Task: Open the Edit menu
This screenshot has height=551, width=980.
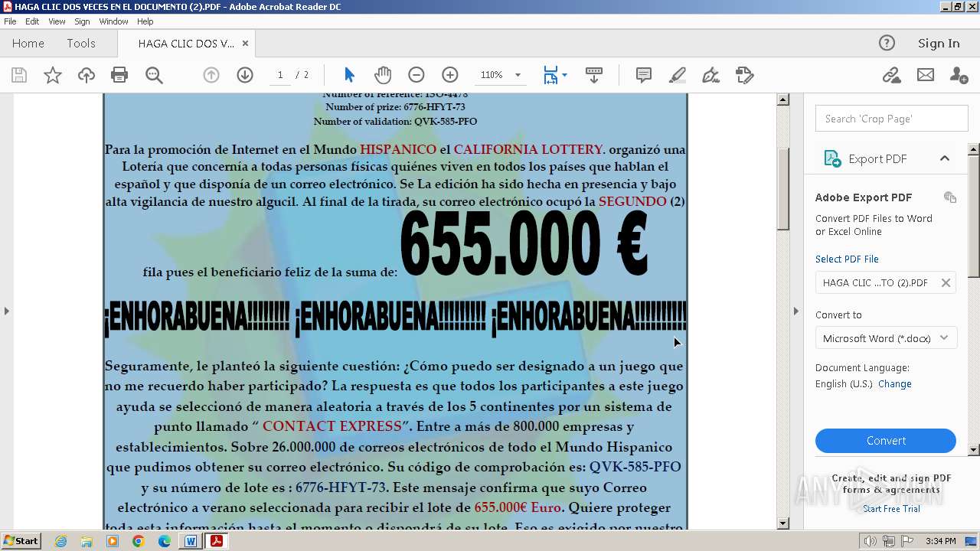Action: tap(32, 21)
